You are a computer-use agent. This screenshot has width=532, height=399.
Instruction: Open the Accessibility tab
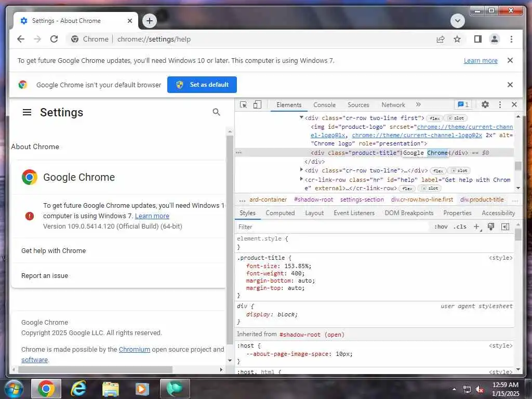click(x=498, y=213)
